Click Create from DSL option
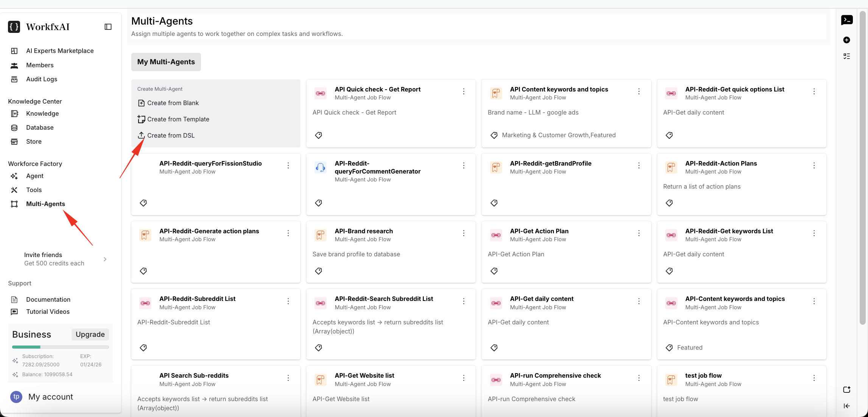The height and width of the screenshot is (417, 868). [x=171, y=135]
